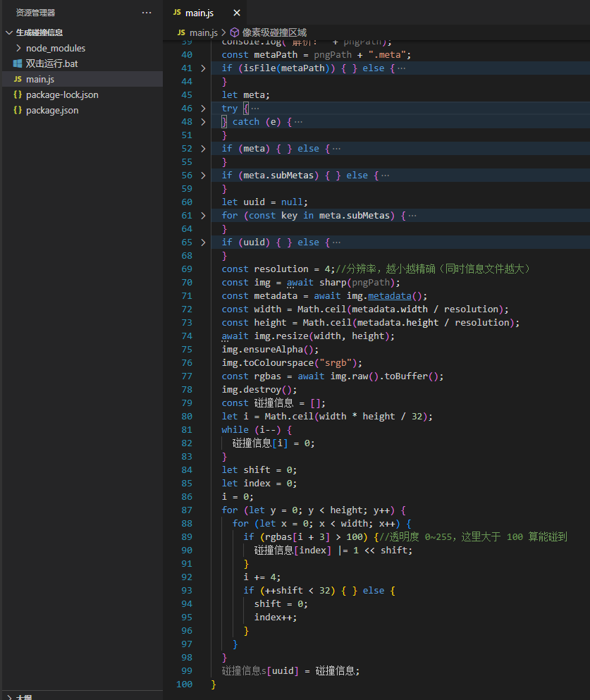
Task: Click 'while' keyword on line 81
Action: click(235, 430)
